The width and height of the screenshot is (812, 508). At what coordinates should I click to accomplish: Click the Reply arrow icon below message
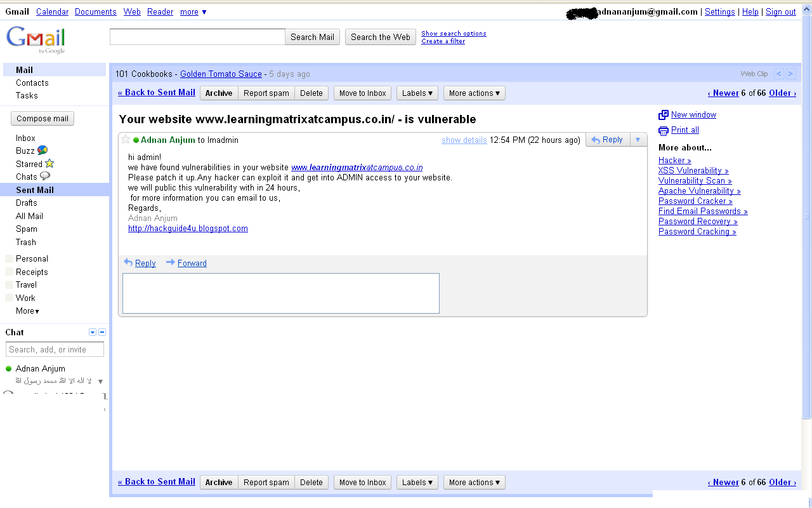(128, 262)
